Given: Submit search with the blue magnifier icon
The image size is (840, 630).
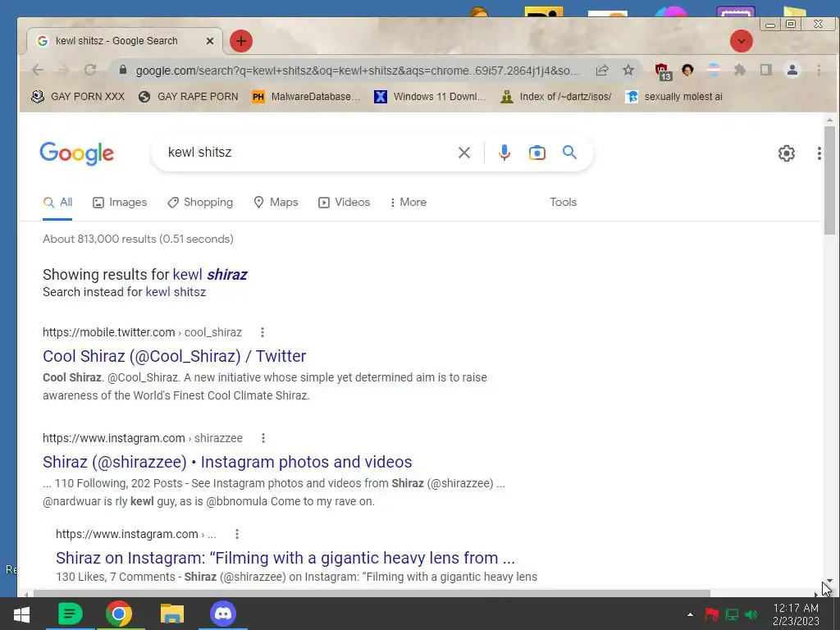Looking at the screenshot, I should click(569, 153).
